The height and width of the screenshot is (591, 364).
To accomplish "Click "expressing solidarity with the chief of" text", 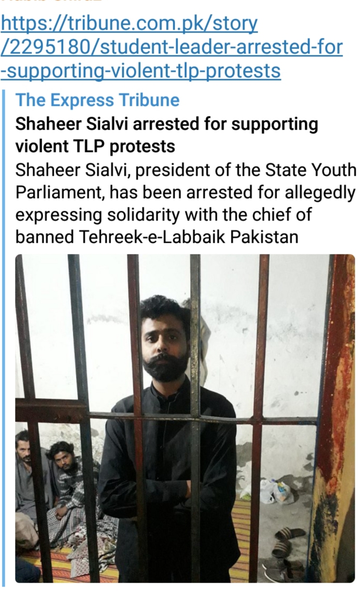I will [x=164, y=215].
